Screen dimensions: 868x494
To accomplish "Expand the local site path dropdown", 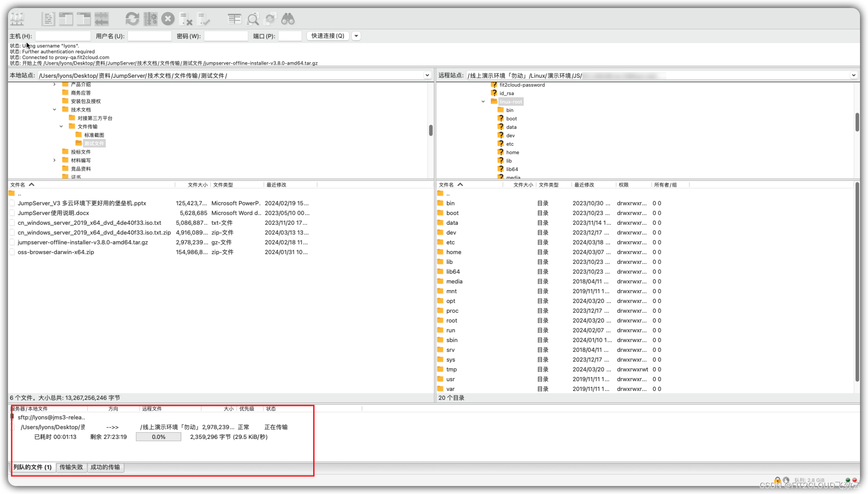I will click(427, 76).
